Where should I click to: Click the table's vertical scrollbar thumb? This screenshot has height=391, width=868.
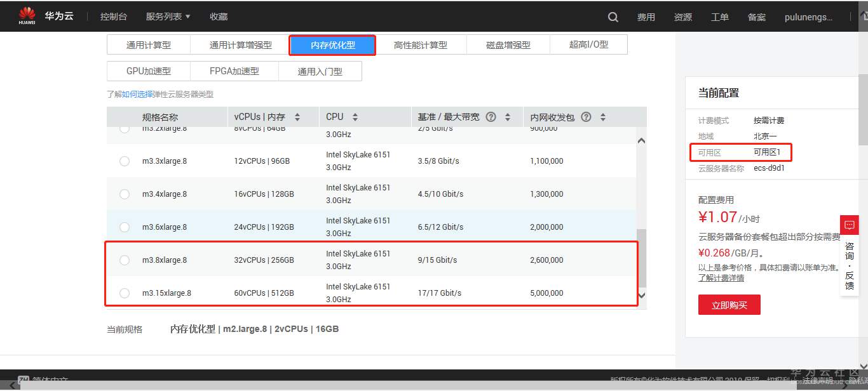641,257
